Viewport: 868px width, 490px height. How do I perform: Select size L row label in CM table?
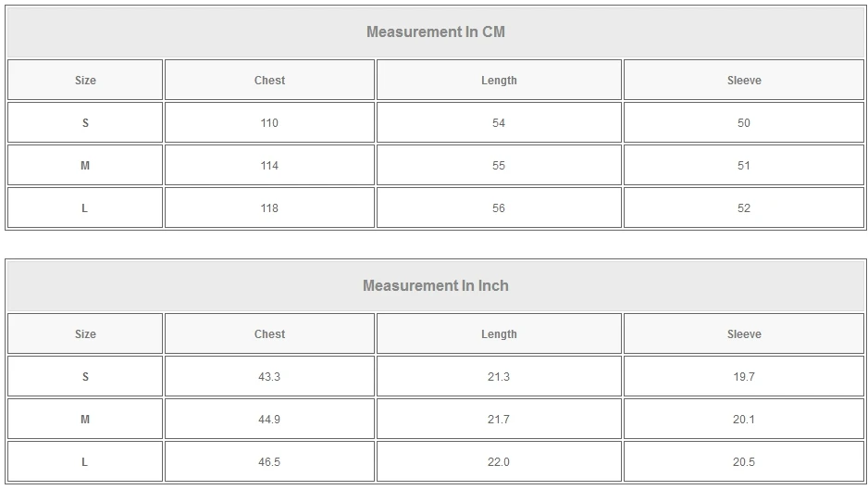coord(85,208)
